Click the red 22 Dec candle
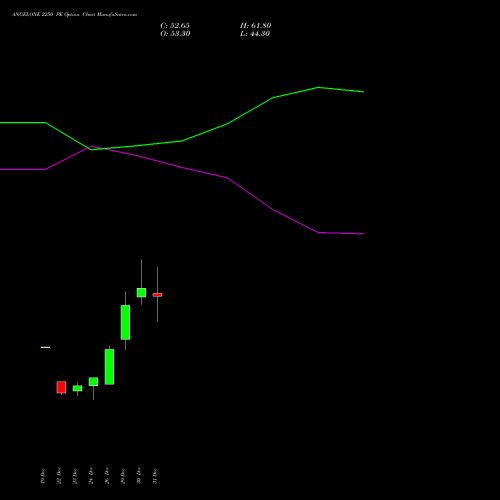This screenshot has width=500, height=500. 61,387
